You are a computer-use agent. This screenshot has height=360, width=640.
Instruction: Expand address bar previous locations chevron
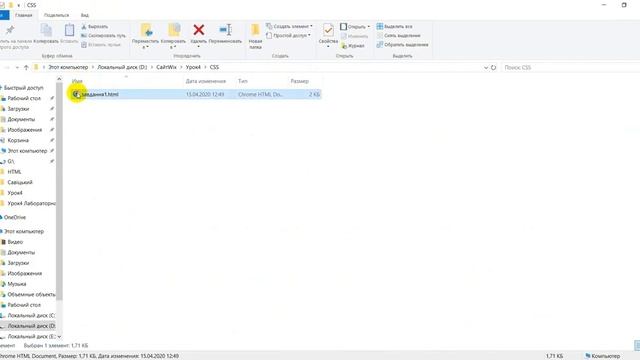pyautogui.click(x=486, y=67)
